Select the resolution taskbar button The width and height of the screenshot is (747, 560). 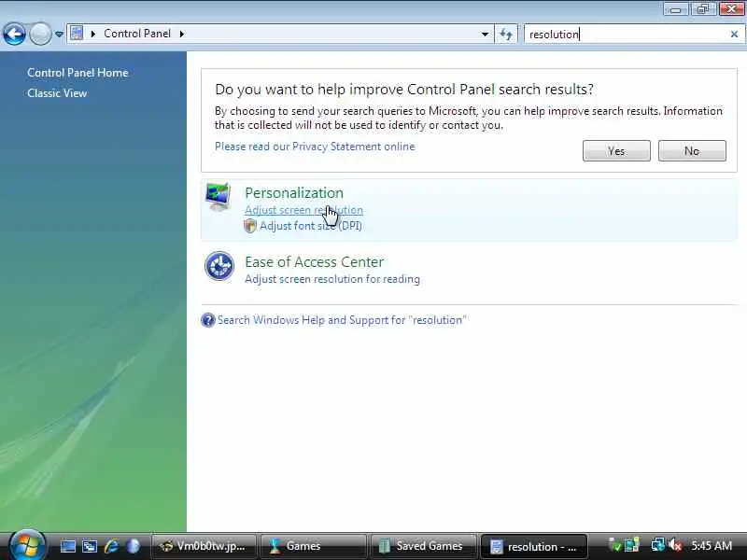(533, 546)
